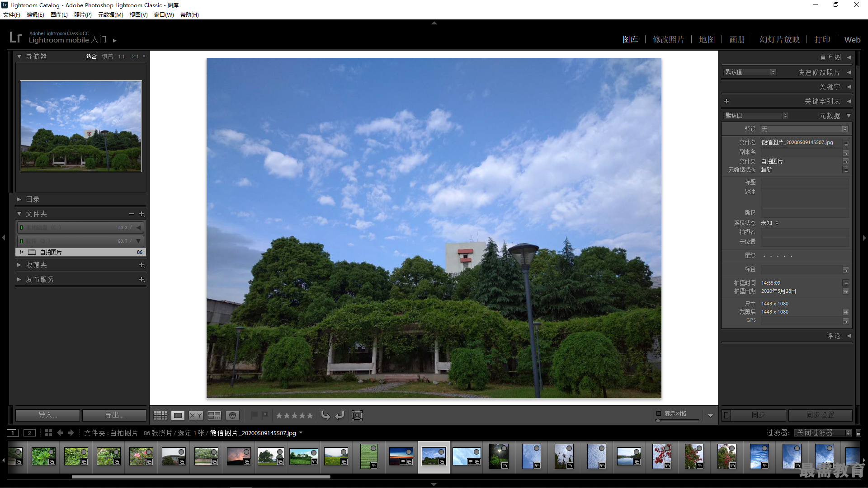The height and width of the screenshot is (488, 868).
Task: Open People face view icon
Action: click(232, 415)
